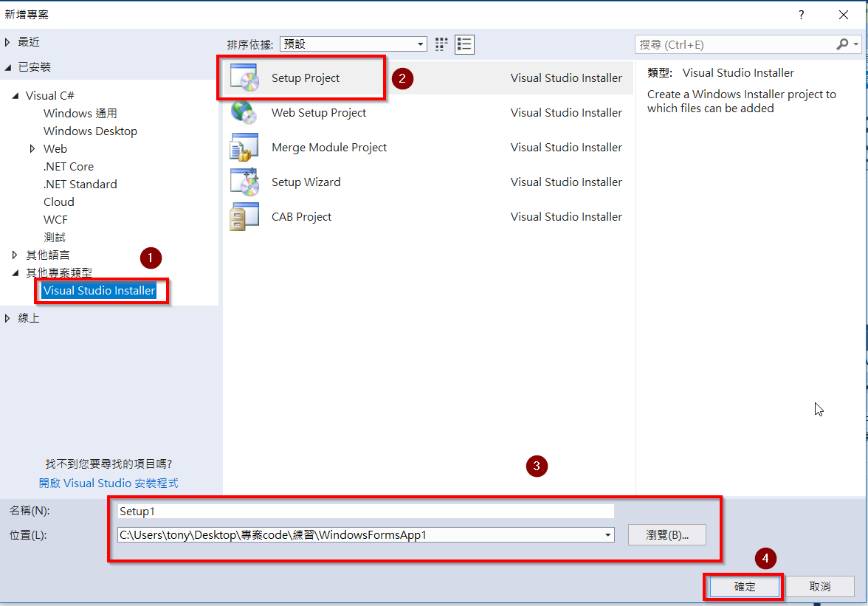868x606 pixels.
Task: Select the Setup Project template icon
Action: click(245, 78)
